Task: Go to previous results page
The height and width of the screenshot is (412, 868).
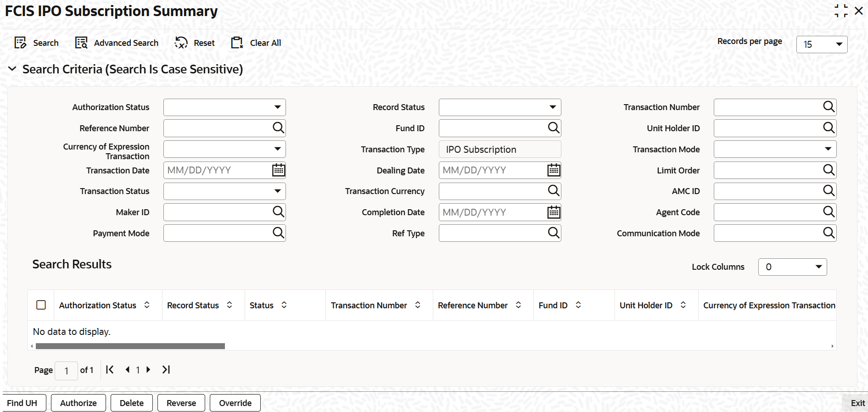Action: 128,370
